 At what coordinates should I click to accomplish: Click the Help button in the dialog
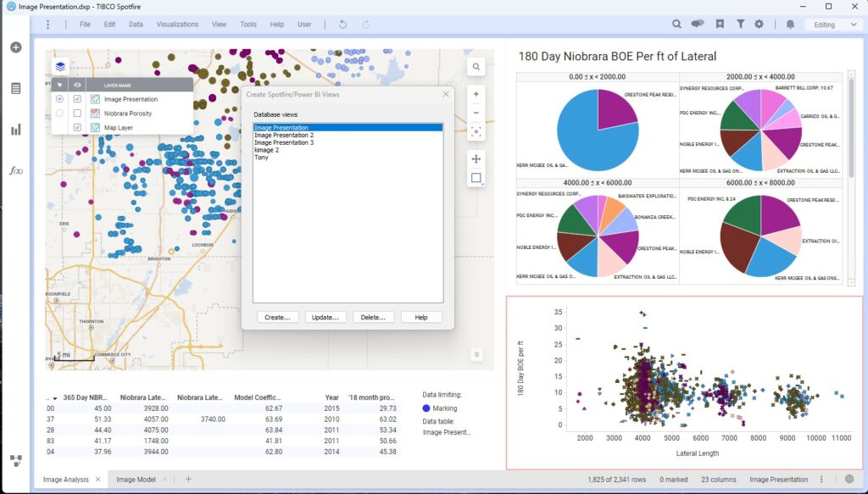pos(421,318)
